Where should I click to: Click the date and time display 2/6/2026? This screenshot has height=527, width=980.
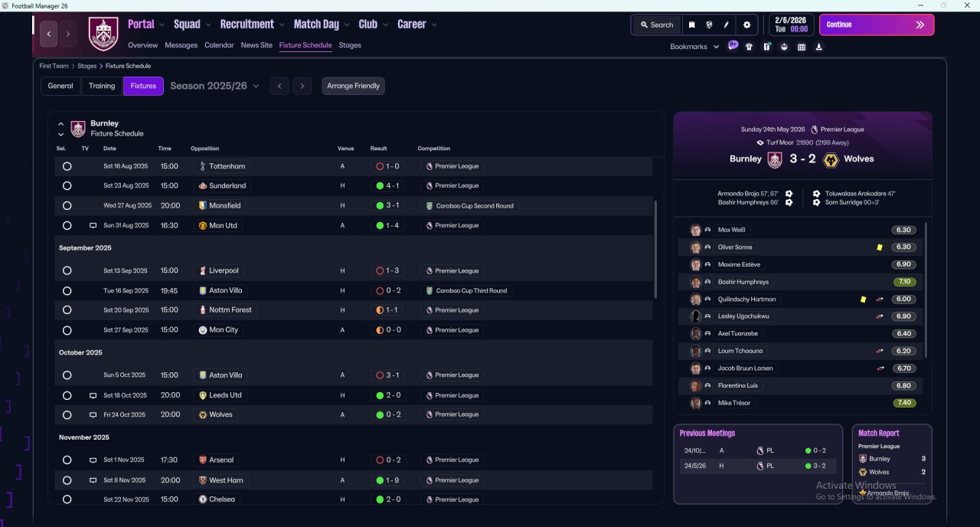pyautogui.click(x=792, y=25)
